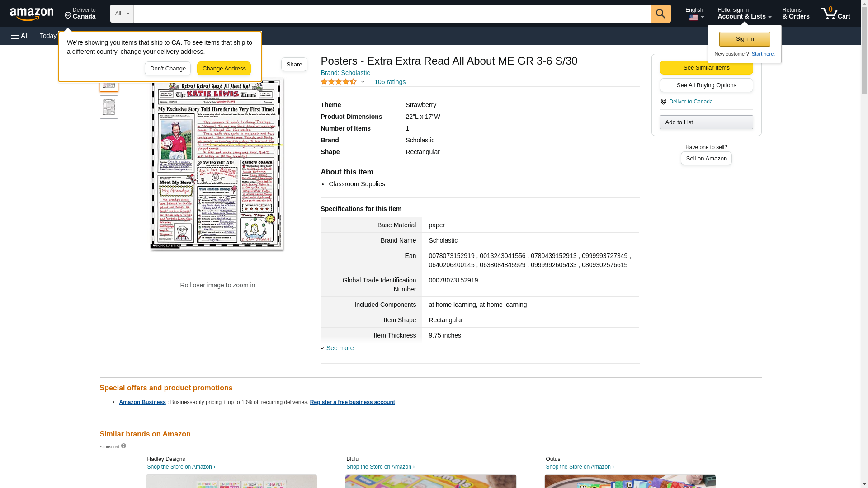Expand See more specifications
868x488 pixels.
[340, 348]
